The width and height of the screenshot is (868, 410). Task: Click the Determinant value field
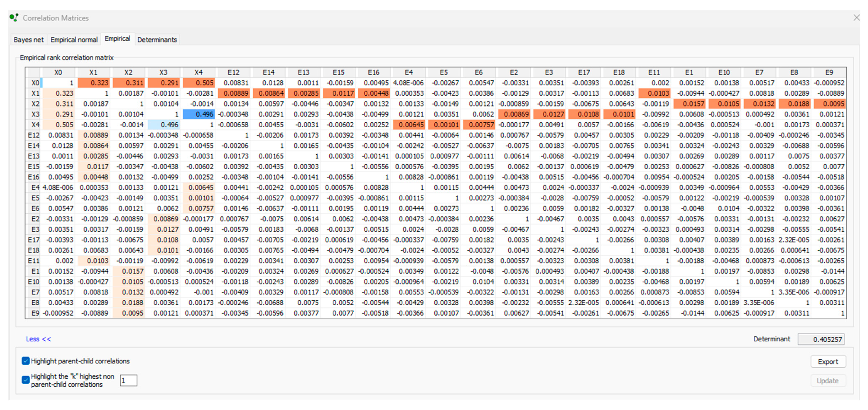[x=821, y=339]
